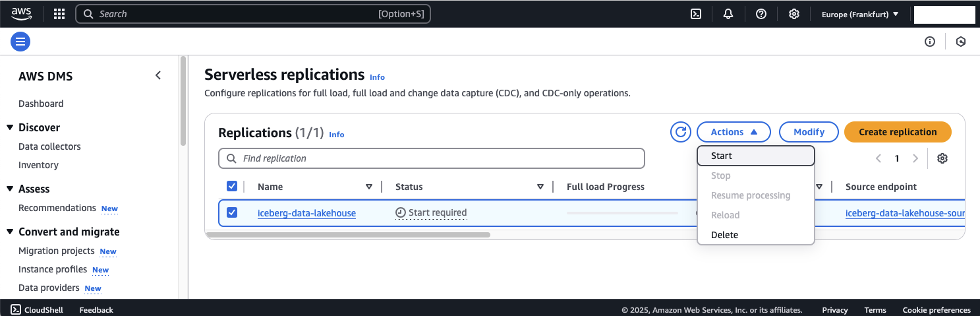Open table preferences gear icon
Viewport: 980px width, 316px height.
pyautogui.click(x=942, y=158)
